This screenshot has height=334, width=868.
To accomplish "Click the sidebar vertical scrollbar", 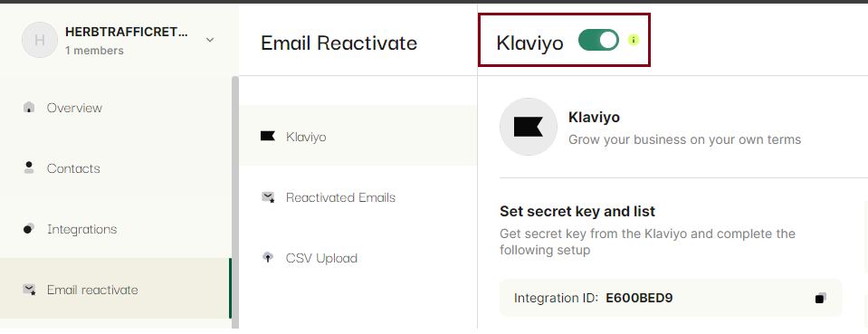I will (234, 202).
